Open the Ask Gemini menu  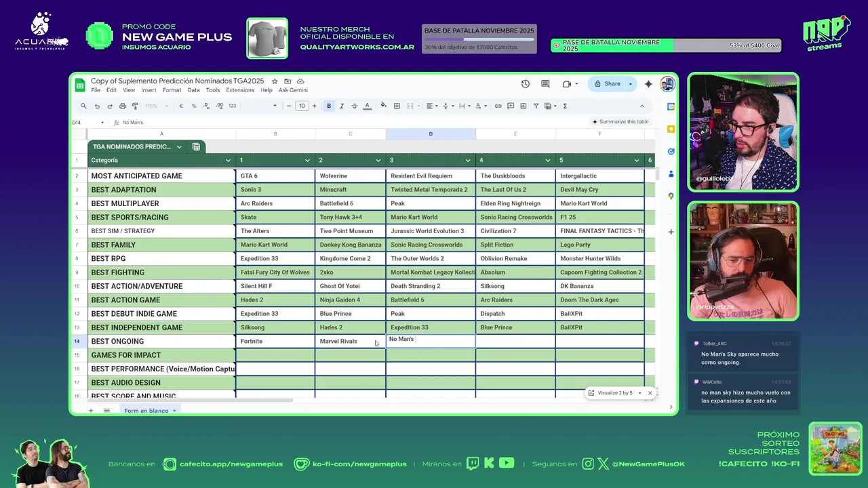[293, 90]
